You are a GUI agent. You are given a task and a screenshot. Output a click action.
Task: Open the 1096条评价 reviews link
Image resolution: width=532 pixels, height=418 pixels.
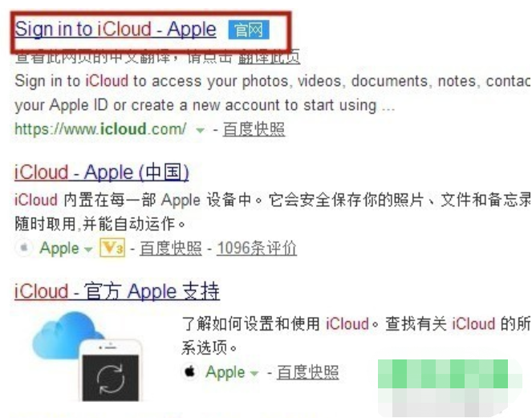(x=257, y=248)
